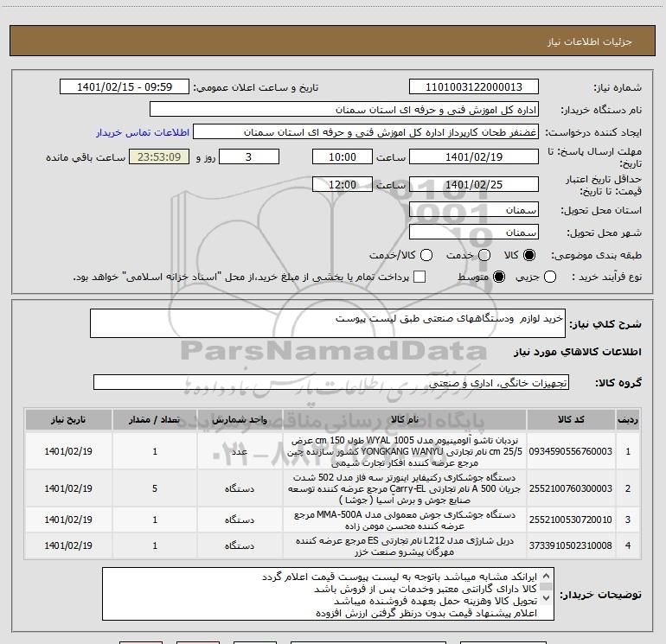Click the گروه کالا field تجهیزات خانگی
The height and width of the screenshot is (644, 666).
331,382
